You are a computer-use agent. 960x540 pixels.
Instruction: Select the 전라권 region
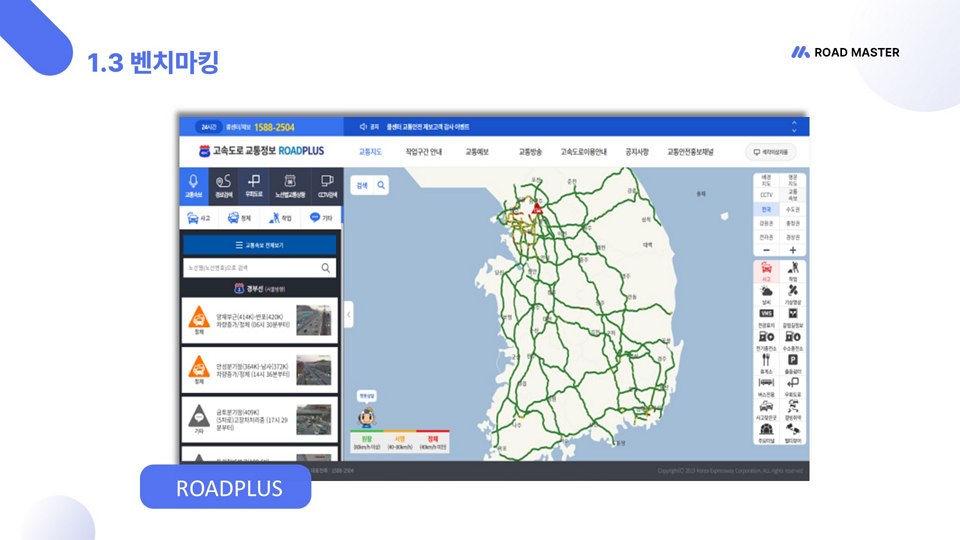click(766, 237)
